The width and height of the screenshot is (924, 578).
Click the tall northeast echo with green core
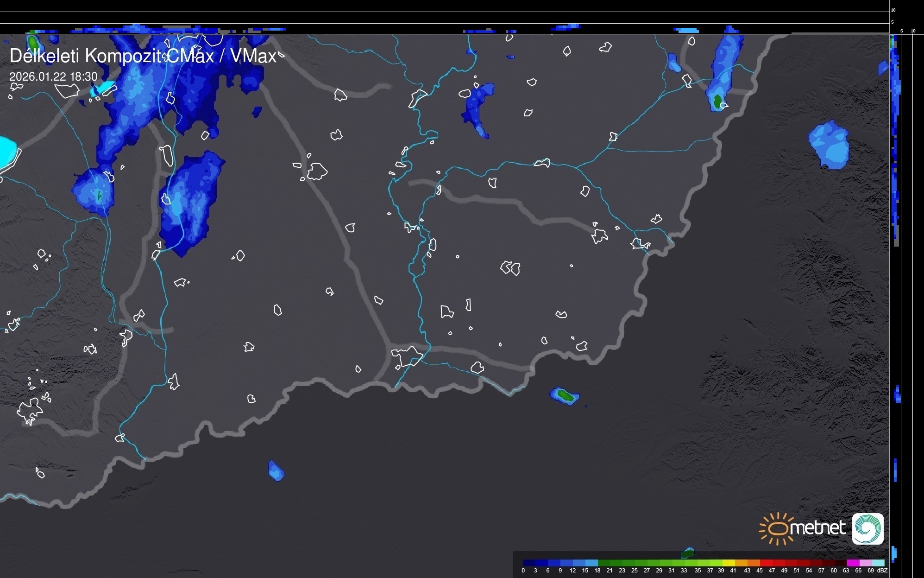pyautogui.click(x=723, y=74)
